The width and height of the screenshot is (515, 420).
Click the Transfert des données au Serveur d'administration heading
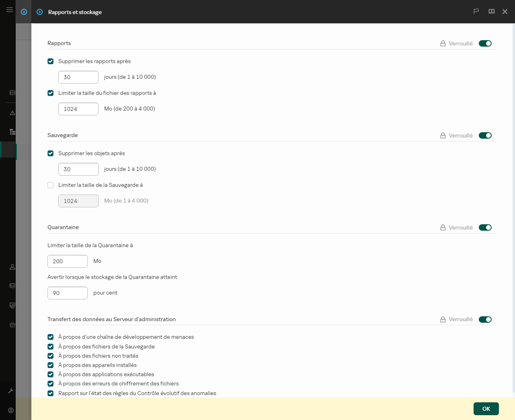point(111,319)
